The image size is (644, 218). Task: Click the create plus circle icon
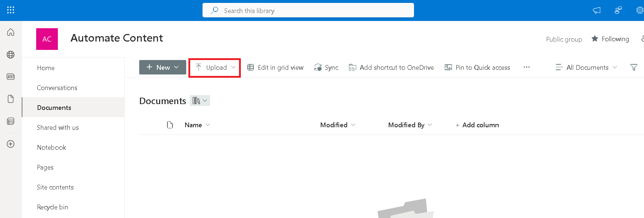click(11, 144)
